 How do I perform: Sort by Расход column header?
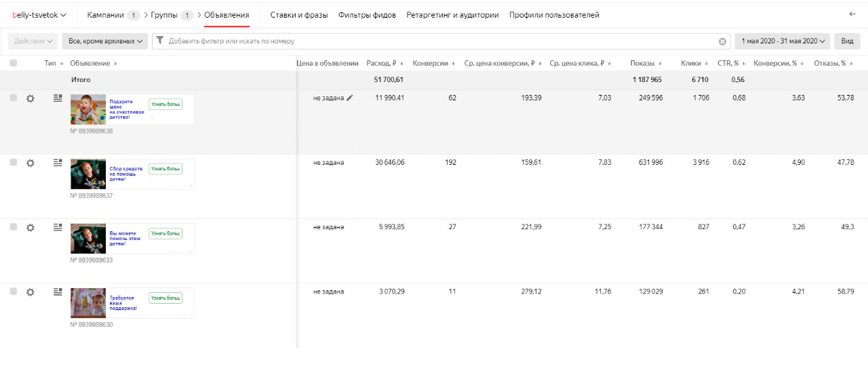click(x=384, y=63)
